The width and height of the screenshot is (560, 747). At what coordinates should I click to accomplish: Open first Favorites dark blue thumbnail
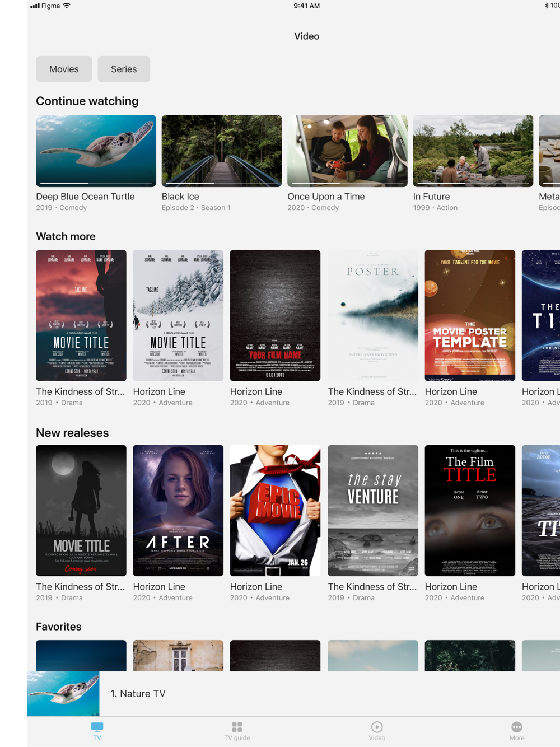(81, 656)
